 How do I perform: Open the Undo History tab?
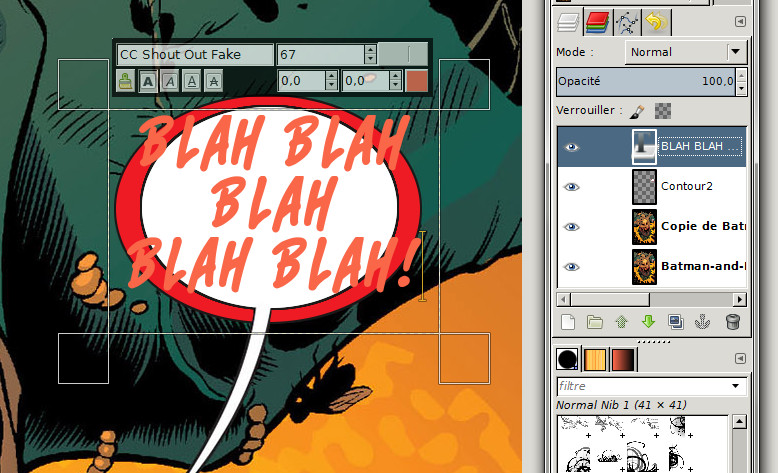pyautogui.click(x=656, y=22)
